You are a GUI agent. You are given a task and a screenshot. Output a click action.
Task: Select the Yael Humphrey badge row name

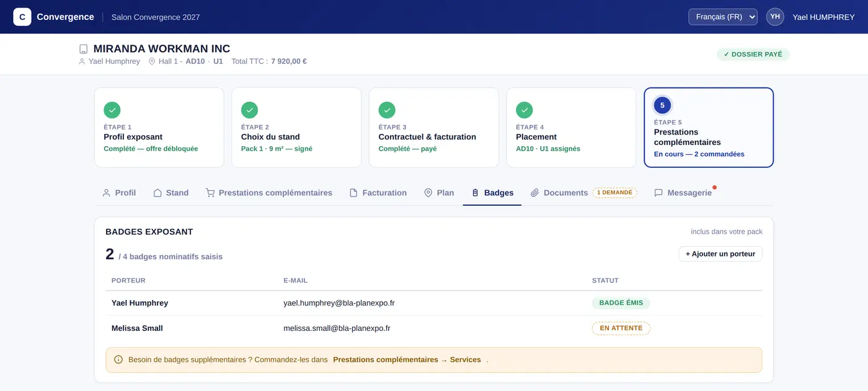click(140, 303)
